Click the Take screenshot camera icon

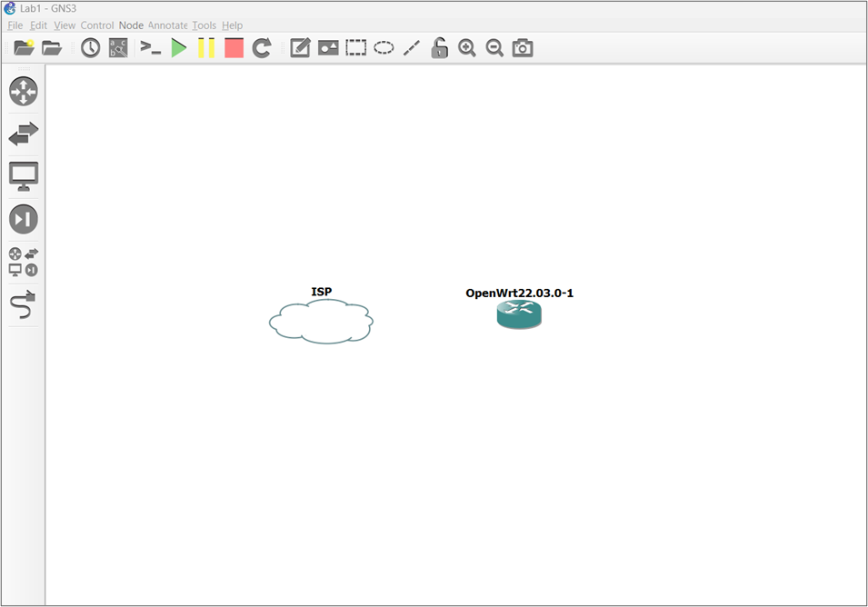523,48
